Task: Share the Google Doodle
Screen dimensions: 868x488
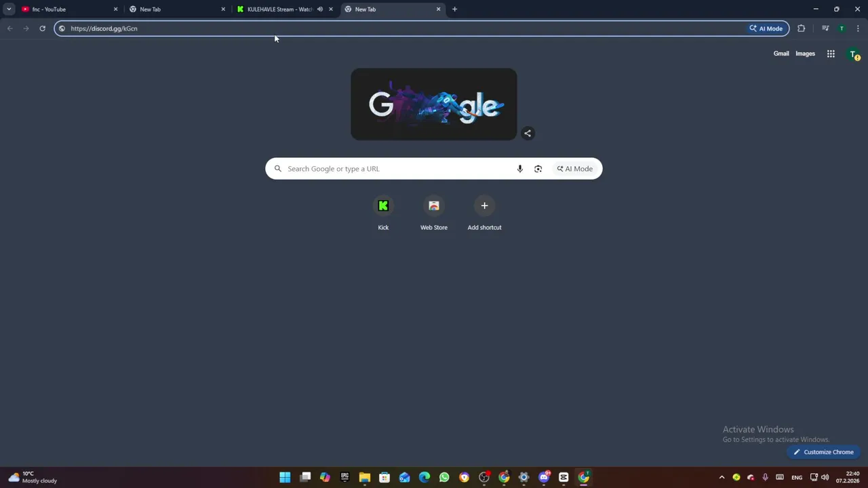Action: tap(528, 133)
